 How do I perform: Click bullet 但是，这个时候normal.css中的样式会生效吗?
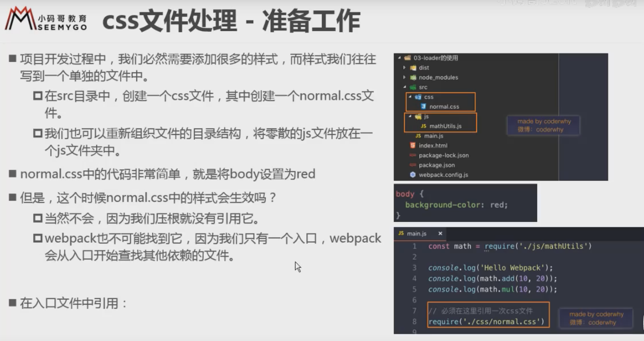pyautogui.click(x=148, y=198)
